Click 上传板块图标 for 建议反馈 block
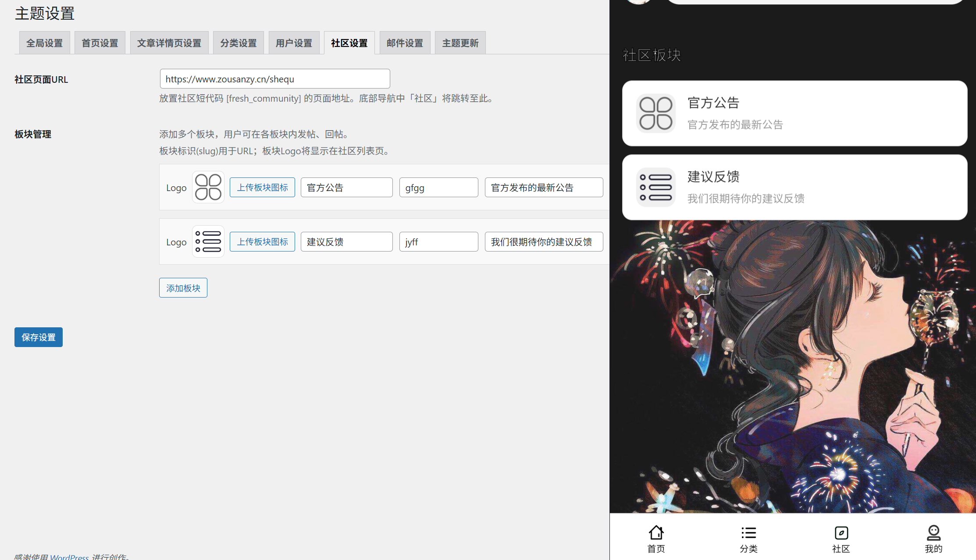Image resolution: width=976 pixels, height=560 pixels. 262,242
